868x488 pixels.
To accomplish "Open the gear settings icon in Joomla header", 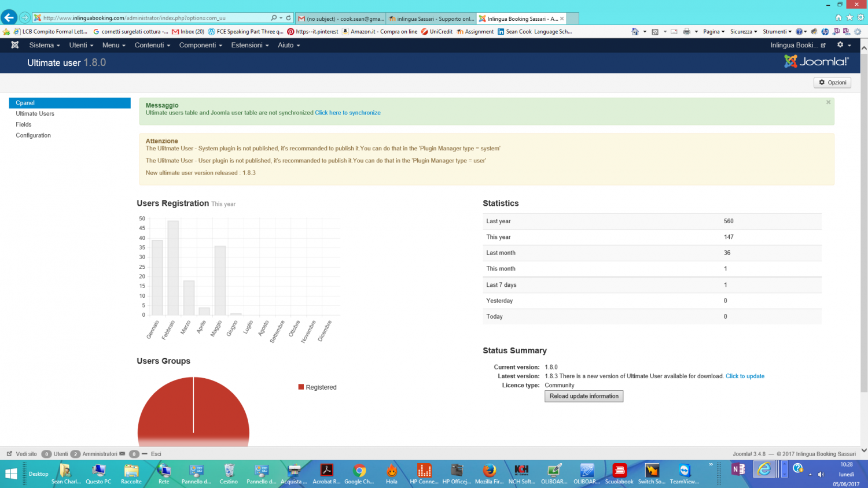I will coord(841,45).
